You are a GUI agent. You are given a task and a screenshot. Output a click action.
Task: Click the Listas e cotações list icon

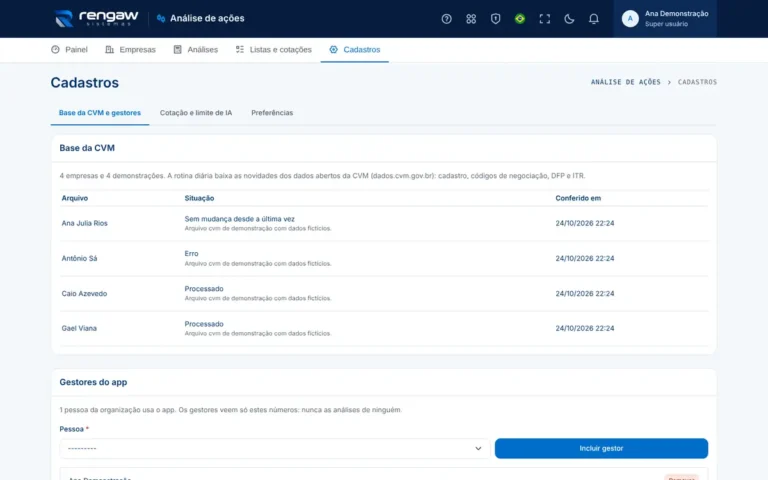point(240,49)
